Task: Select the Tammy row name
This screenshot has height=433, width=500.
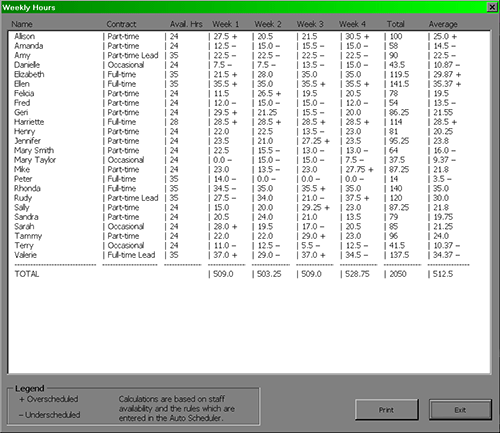Action: [x=28, y=236]
